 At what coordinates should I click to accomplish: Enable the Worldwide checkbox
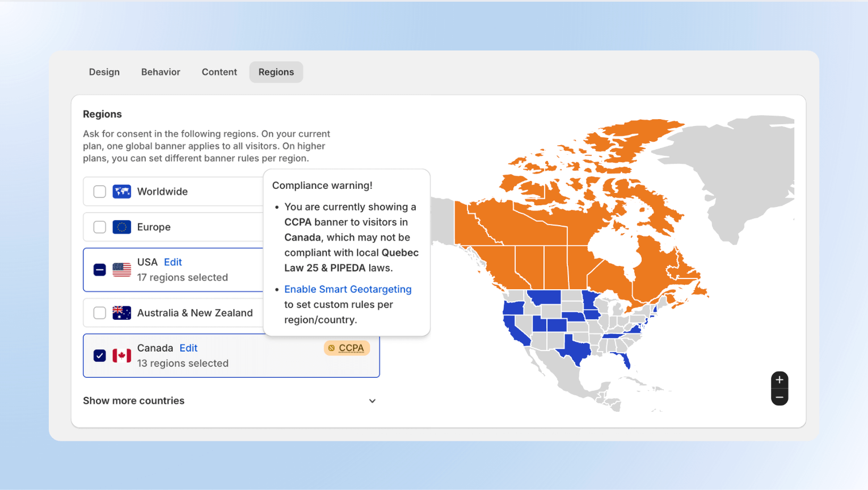99,191
